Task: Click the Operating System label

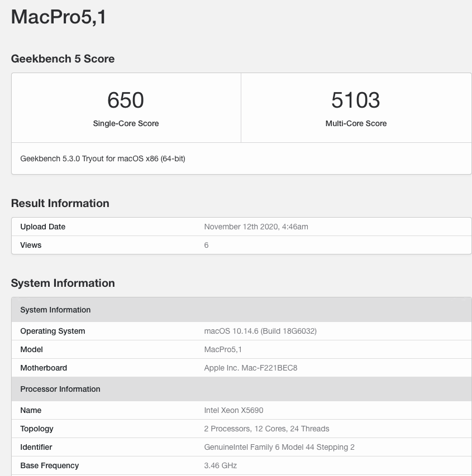Action: [53, 331]
